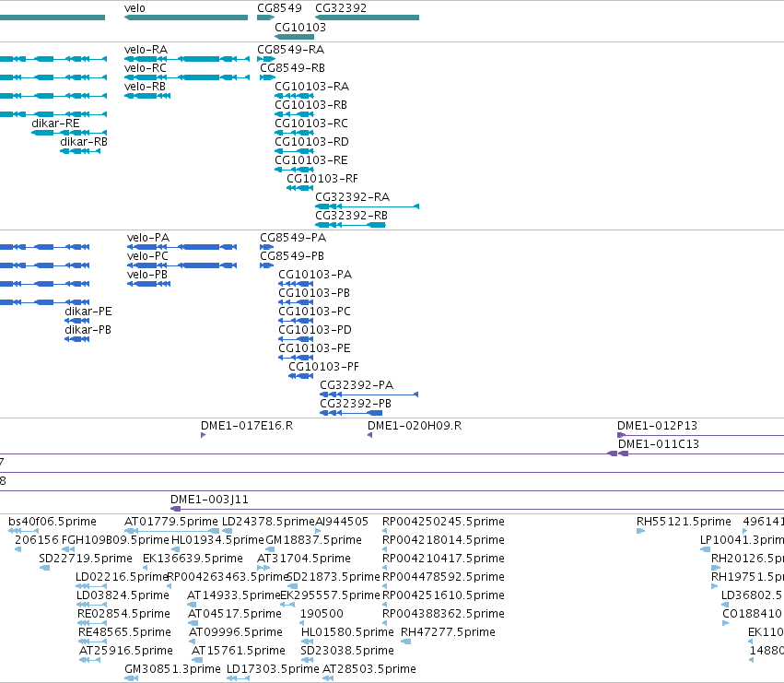Select the DME1-003J11 clone label
Screen dimensions: 784x683
coord(209,500)
